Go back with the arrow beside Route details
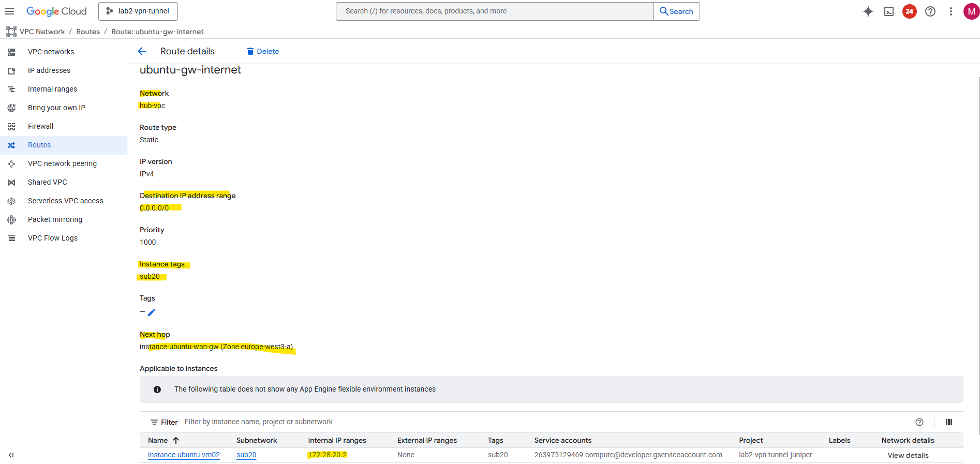This screenshot has height=464, width=980. pyautogui.click(x=142, y=51)
